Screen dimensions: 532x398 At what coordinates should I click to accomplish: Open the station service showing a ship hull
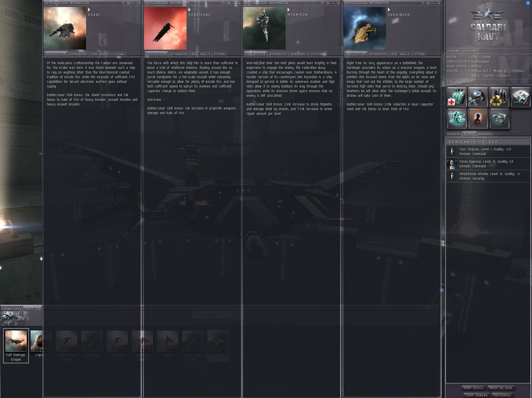(499, 118)
